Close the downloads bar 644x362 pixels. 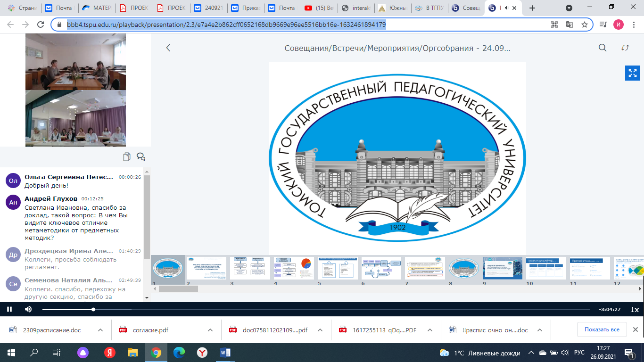pos(635,329)
